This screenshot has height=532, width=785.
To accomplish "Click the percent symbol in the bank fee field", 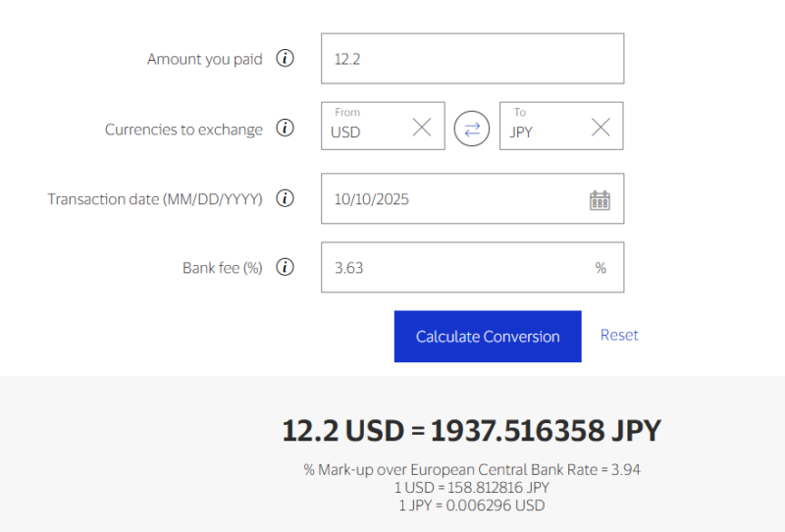I will click(601, 268).
